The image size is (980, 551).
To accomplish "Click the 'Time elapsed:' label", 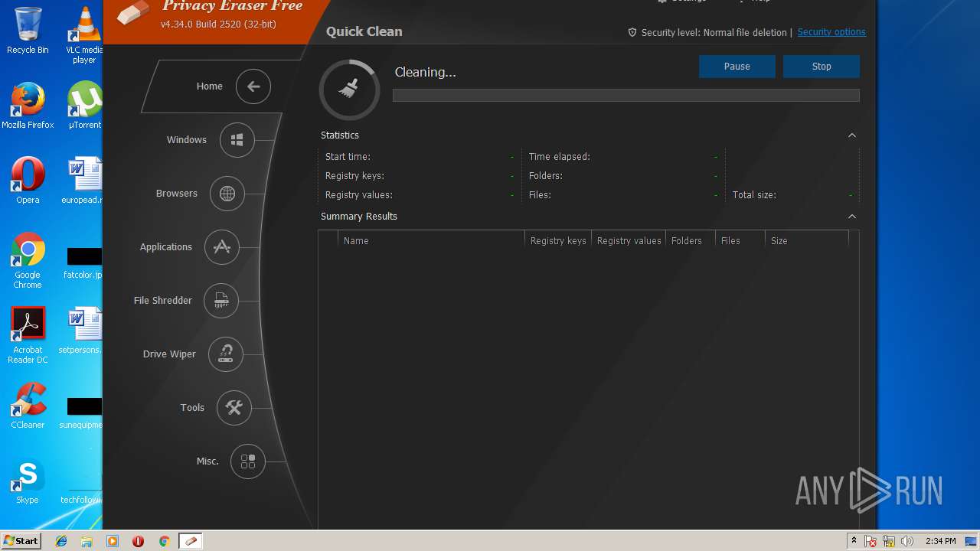I will click(560, 157).
